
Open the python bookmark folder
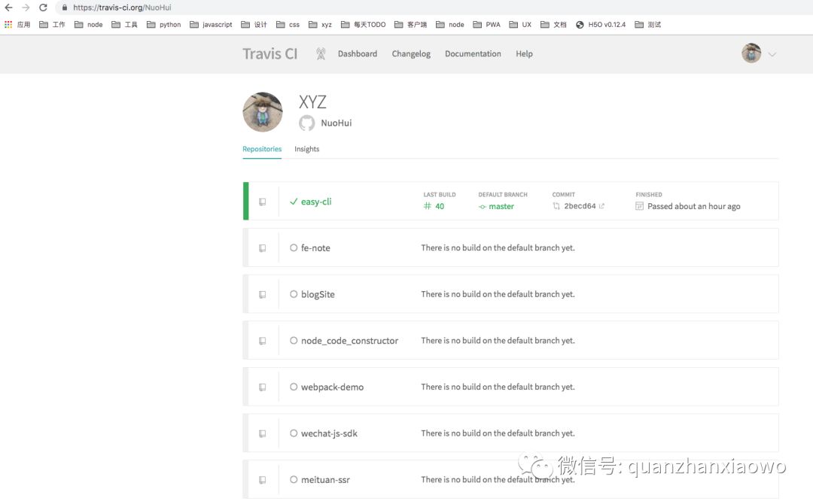[x=164, y=24]
